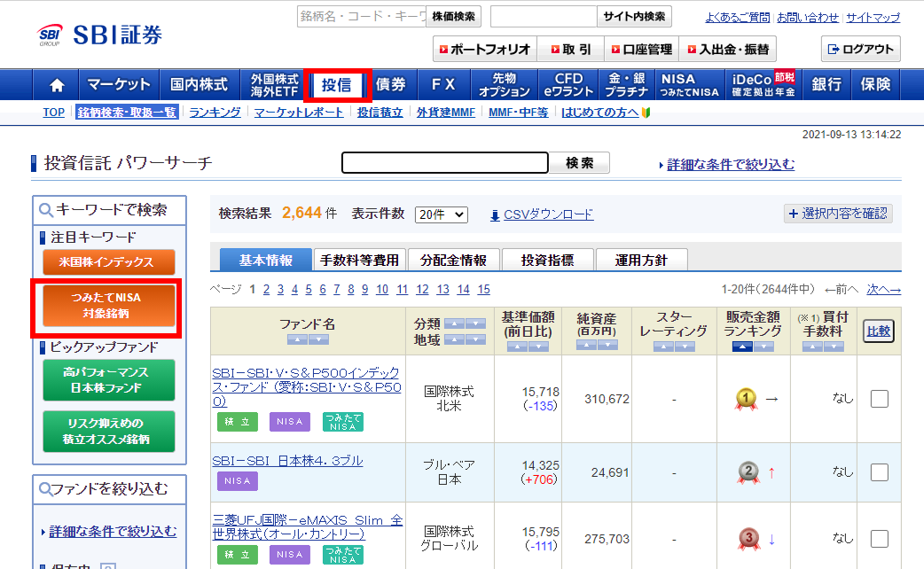Screen dimensions: 924x569
Task: Expand 選択内容を確認 panel
Action: click(838, 214)
